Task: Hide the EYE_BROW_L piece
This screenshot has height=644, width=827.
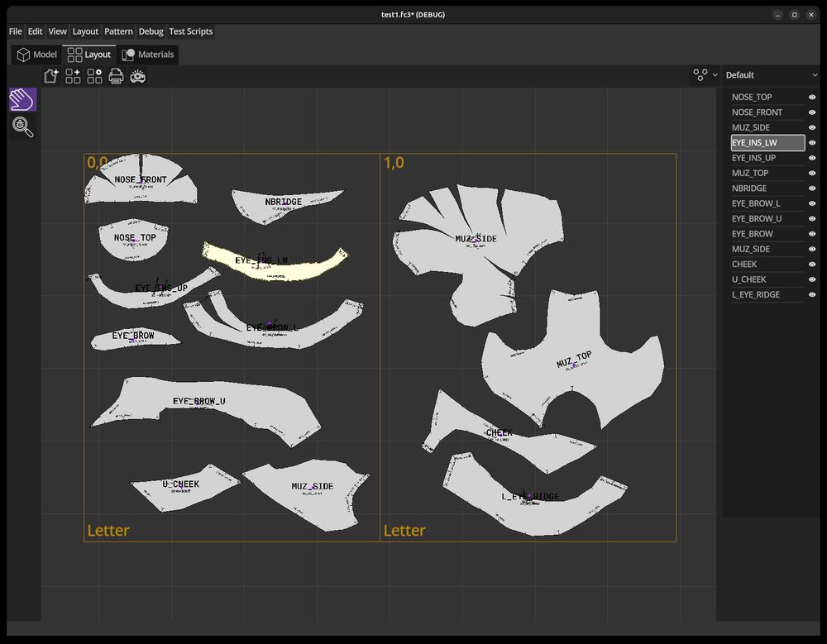Action: pos(812,203)
